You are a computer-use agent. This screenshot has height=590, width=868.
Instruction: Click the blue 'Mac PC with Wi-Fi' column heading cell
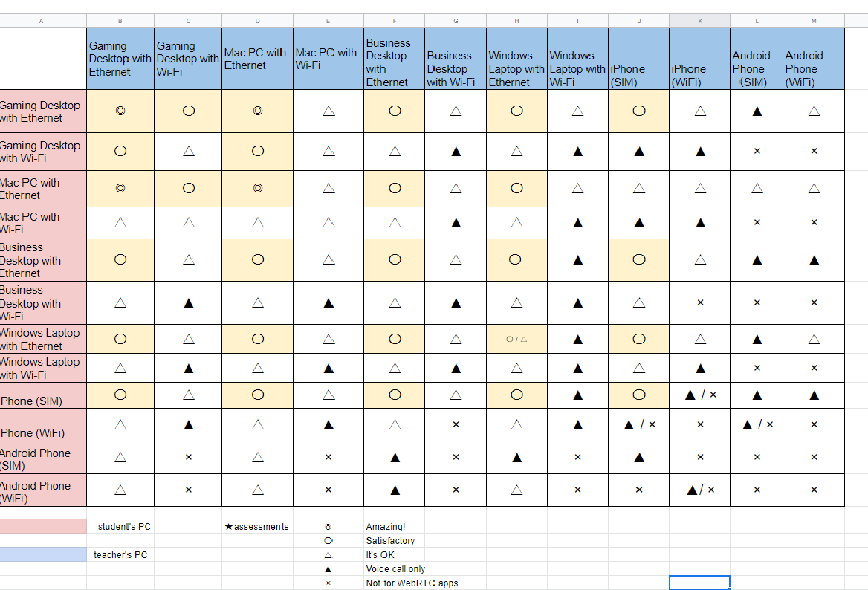328,59
